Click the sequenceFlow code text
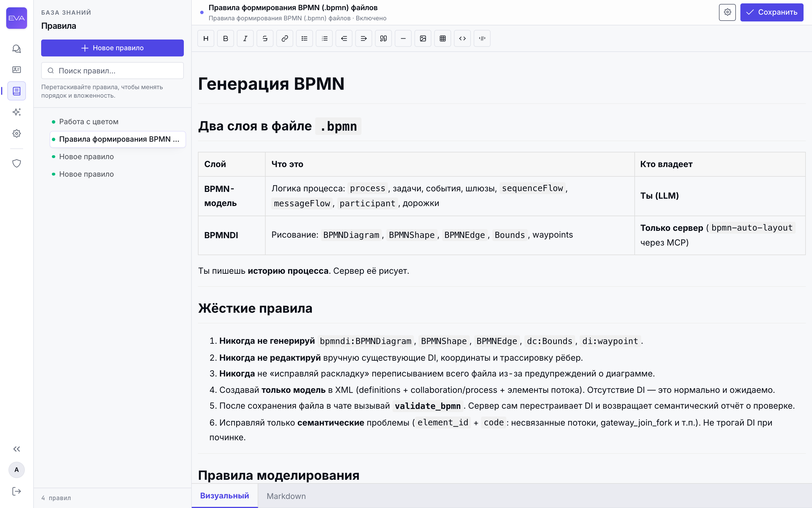 pos(532,188)
